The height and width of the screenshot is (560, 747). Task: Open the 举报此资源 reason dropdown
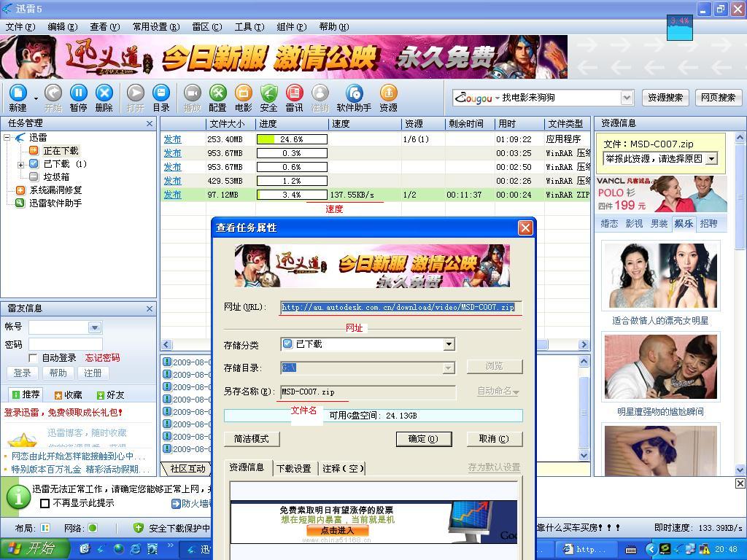[711, 158]
